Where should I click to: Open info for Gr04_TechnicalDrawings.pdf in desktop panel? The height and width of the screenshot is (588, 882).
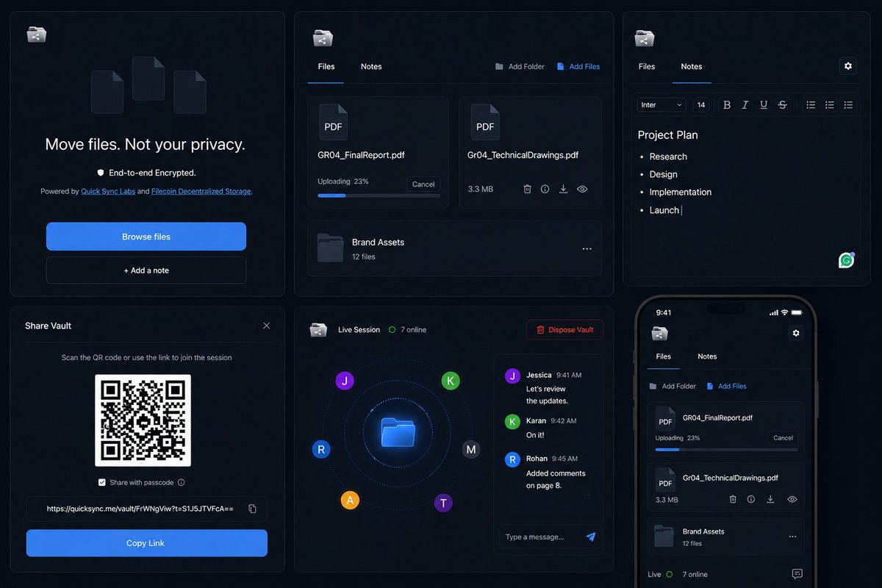click(x=545, y=189)
